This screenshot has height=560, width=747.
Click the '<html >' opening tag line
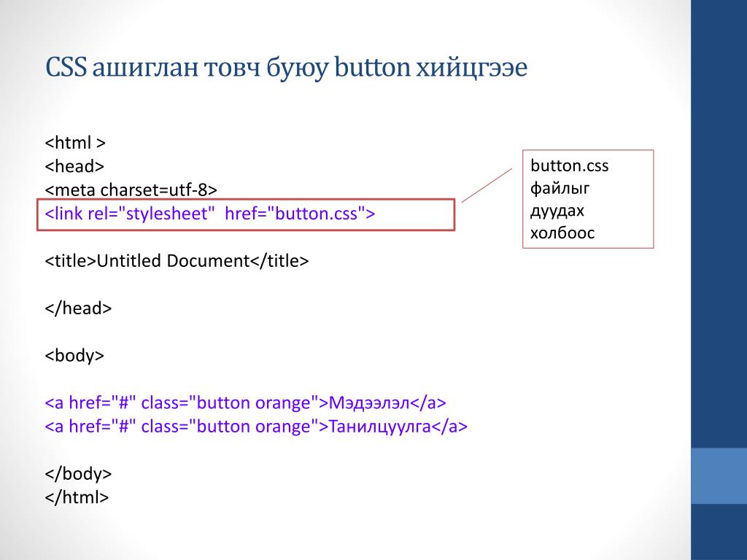click(x=75, y=142)
